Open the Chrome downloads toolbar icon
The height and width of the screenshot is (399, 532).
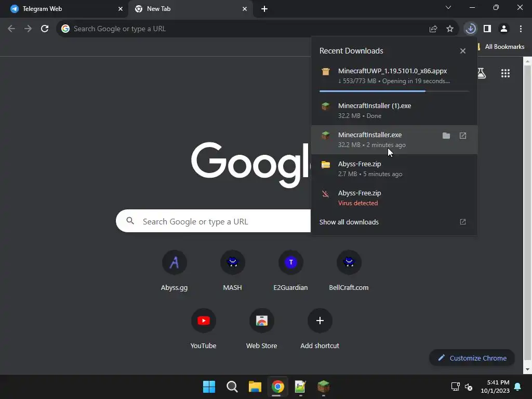[470, 29]
